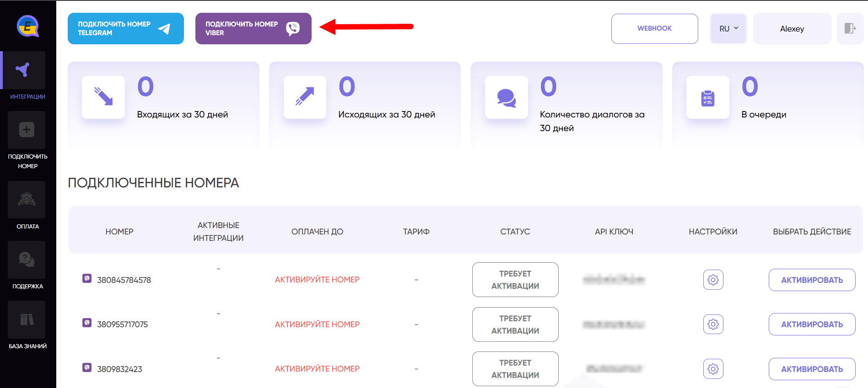This screenshot has width=868, height=388.
Task: Click the app logo in the sidebar
Action: coord(28,26)
